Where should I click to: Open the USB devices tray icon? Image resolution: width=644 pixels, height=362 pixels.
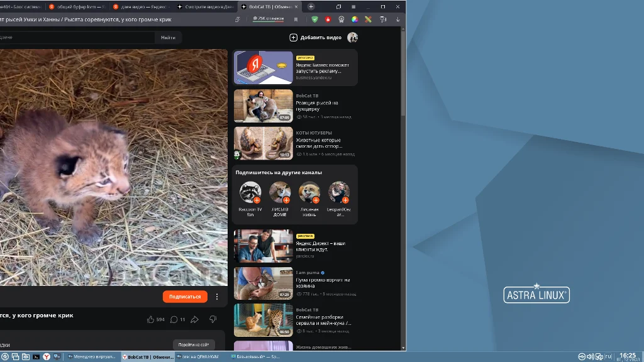click(x=582, y=357)
